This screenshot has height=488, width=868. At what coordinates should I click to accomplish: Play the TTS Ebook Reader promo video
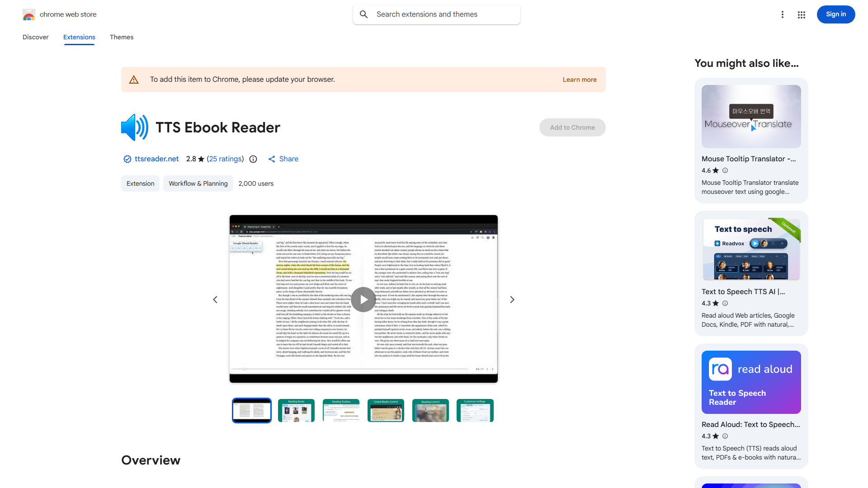point(363,299)
